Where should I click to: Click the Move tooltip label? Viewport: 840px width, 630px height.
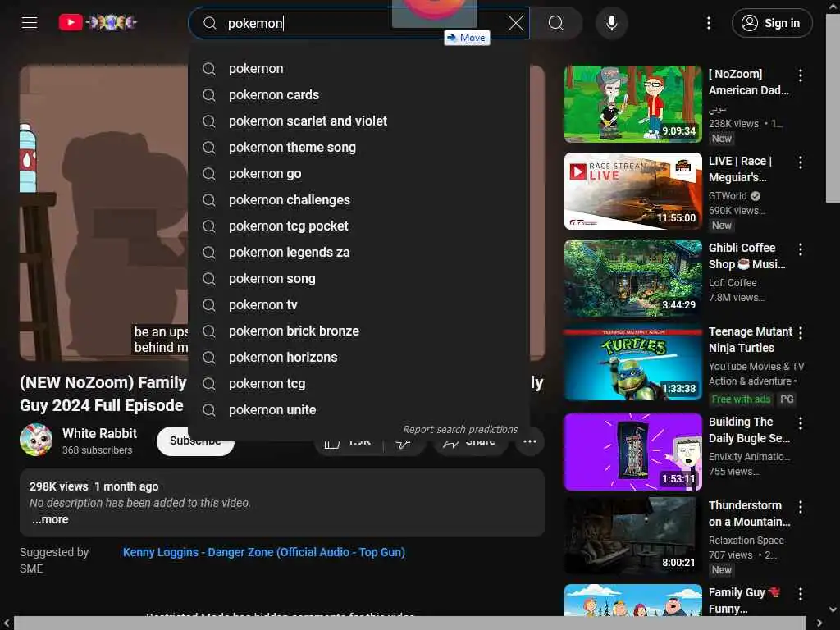pyautogui.click(x=467, y=38)
